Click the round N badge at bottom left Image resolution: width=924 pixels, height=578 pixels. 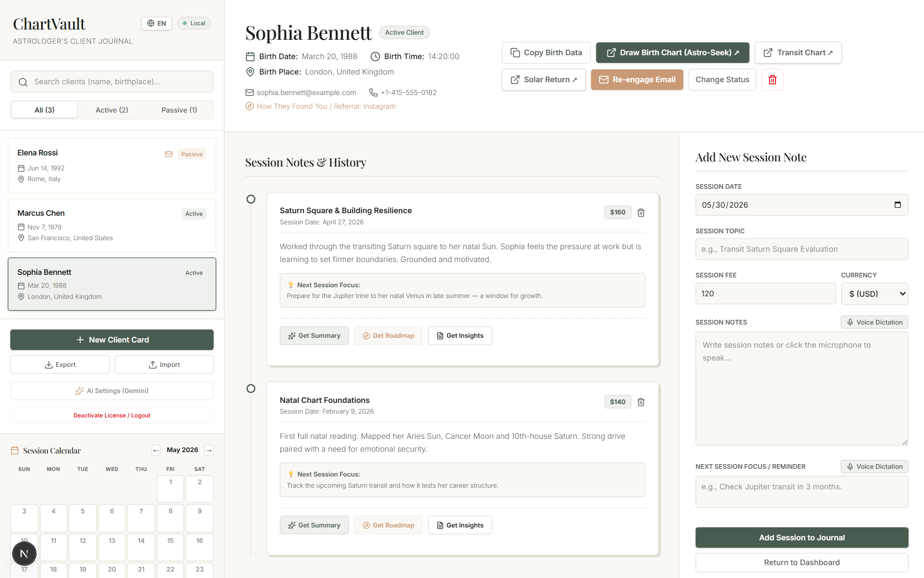24,554
